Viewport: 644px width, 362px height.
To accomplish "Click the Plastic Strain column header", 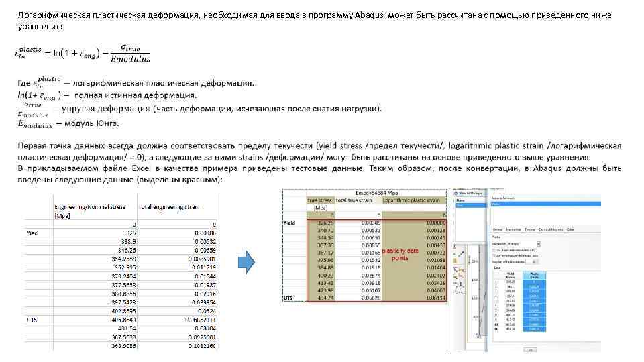I will [x=535, y=276].
